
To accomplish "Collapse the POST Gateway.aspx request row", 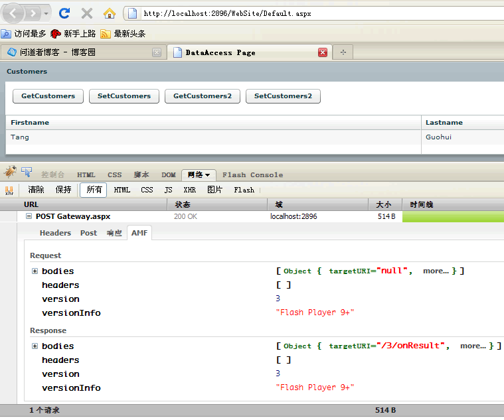I will (29, 216).
